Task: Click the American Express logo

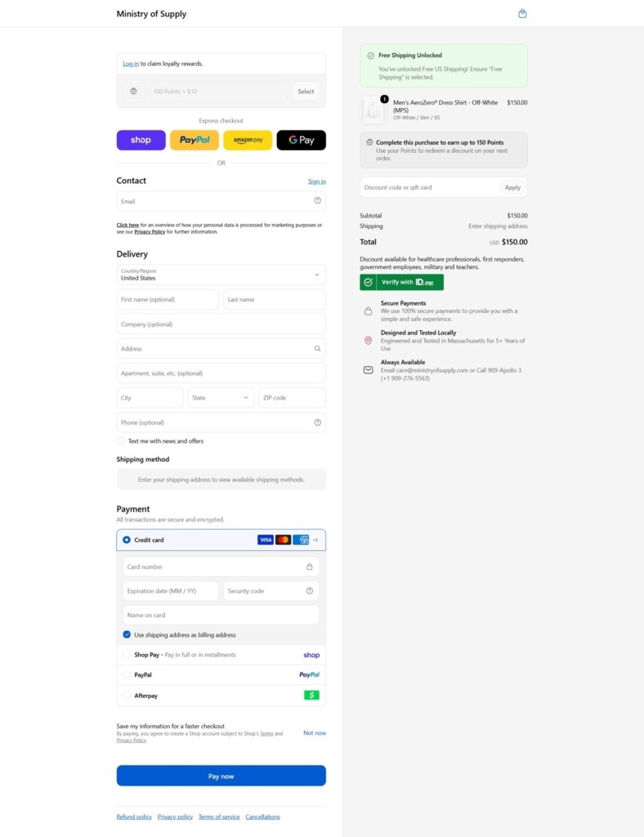Action: (301, 539)
